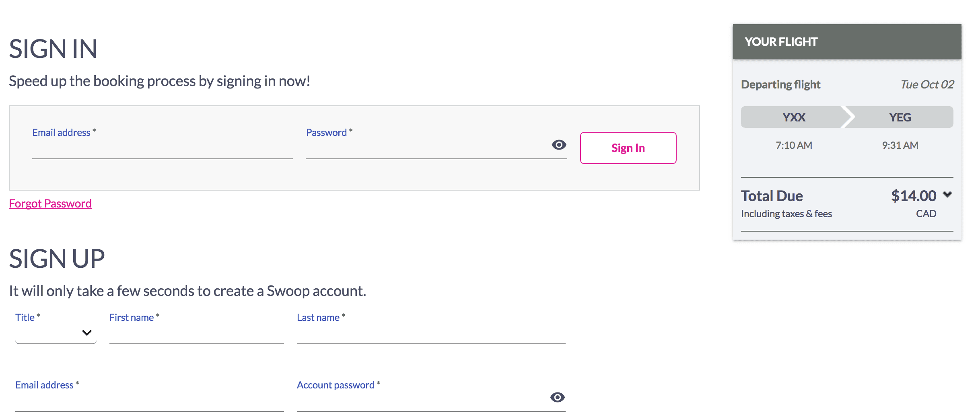Click the YEG arrival airport segment
This screenshot has width=980, height=419.
pos(900,117)
